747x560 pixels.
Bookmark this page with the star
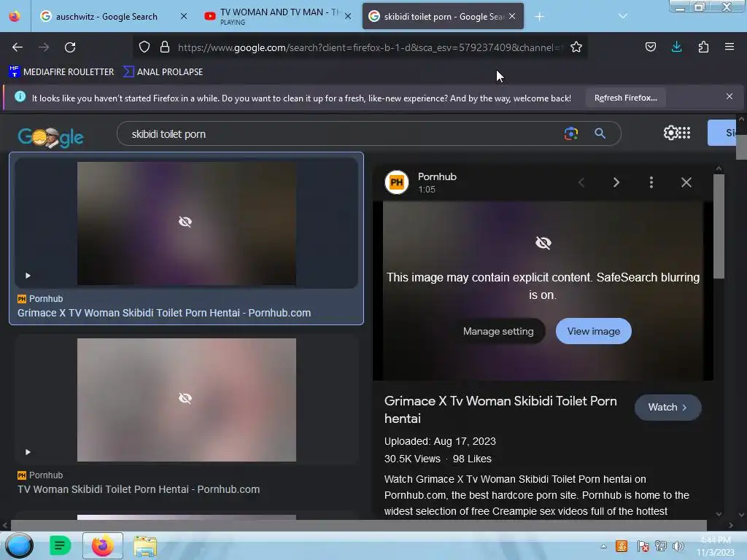click(576, 47)
